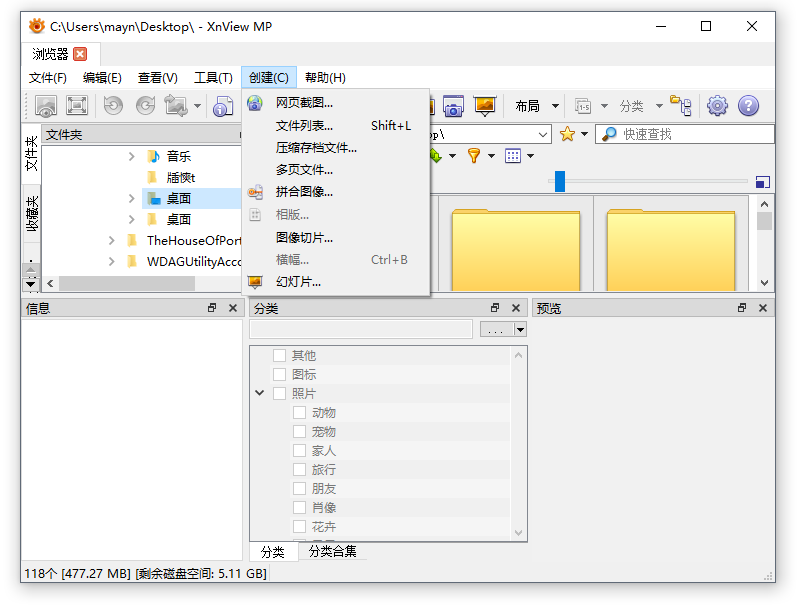Check the 宠物 category checkbox

tap(299, 431)
